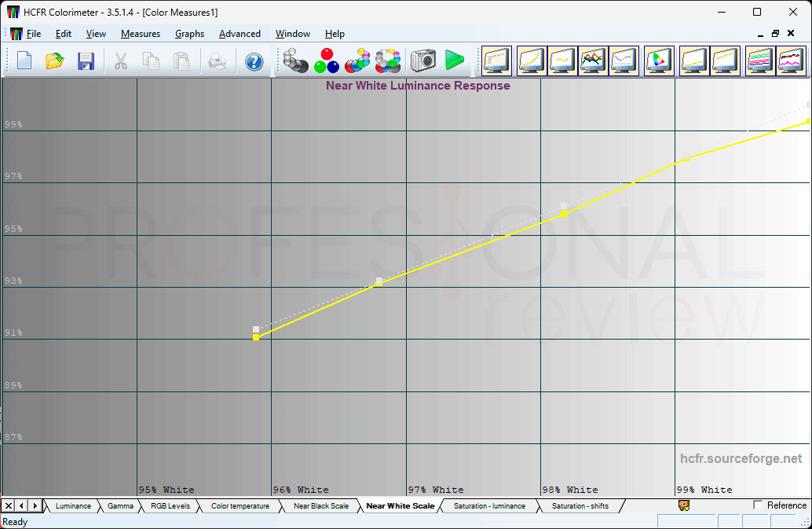Click the Paste clipboard icon
The height and width of the screenshot is (529, 812).
pos(181,61)
